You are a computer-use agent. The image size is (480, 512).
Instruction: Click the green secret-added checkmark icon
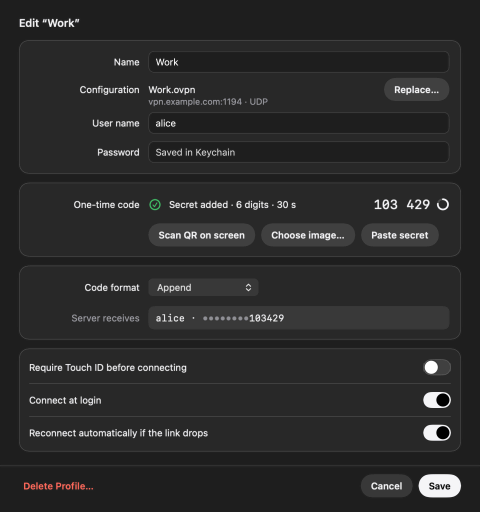click(x=155, y=205)
